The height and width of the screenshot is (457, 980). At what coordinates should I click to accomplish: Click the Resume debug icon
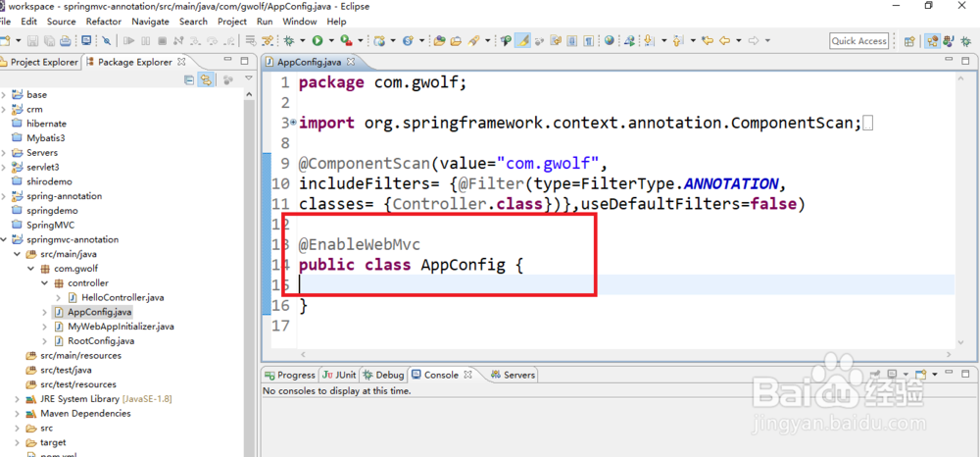[128, 40]
